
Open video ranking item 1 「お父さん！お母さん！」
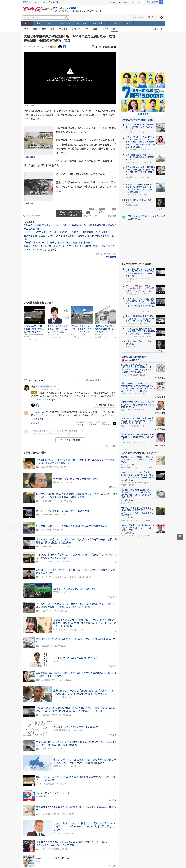click(x=140, y=272)
